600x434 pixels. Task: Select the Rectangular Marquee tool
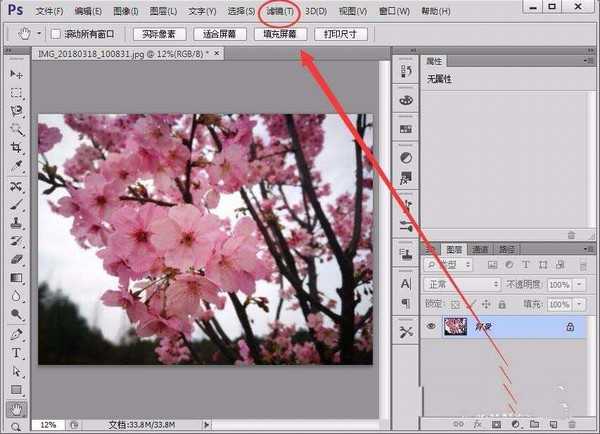point(16,93)
